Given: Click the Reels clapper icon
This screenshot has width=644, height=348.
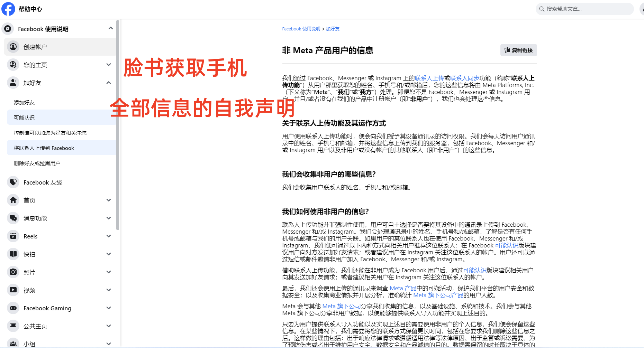Looking at the screenshot, I should 13,236.
